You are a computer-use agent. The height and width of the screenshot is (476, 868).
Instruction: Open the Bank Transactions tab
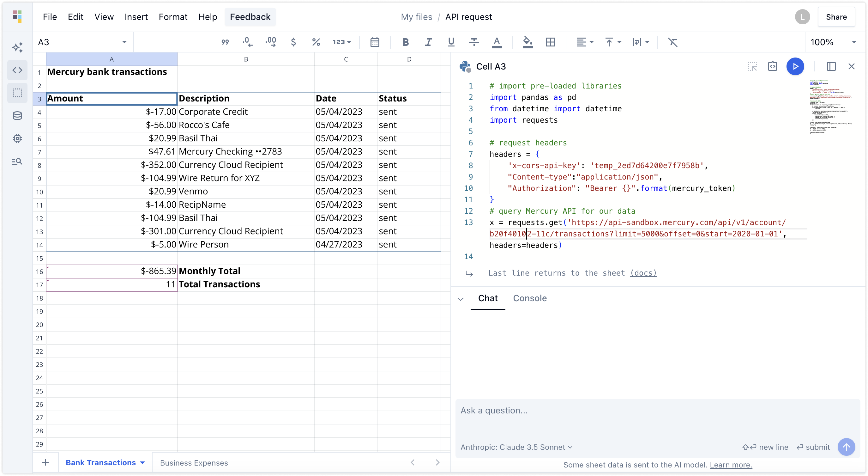coord(101,463)
